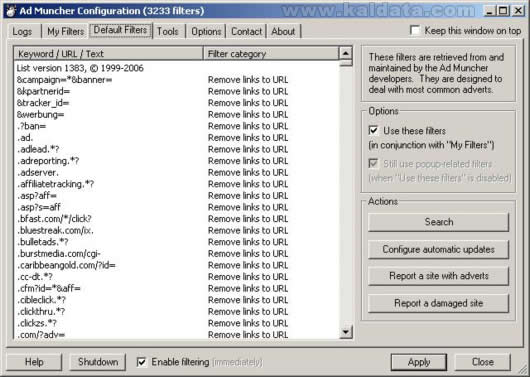Select the Default Filters tab
Screen dimensions: 530x377
[121, 30]
